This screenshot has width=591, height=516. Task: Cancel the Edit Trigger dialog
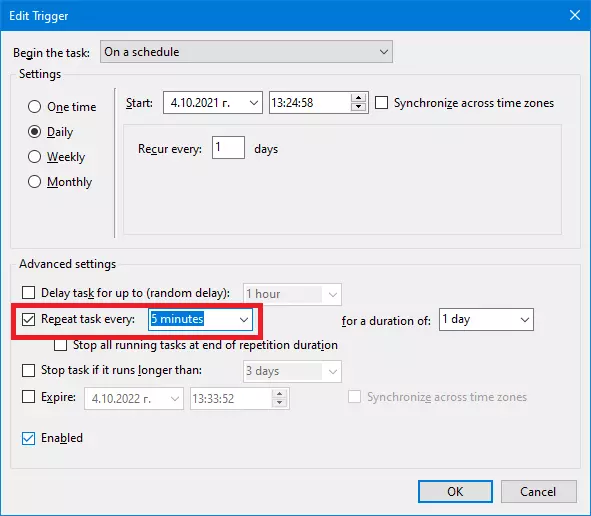(x=539, y=492)
